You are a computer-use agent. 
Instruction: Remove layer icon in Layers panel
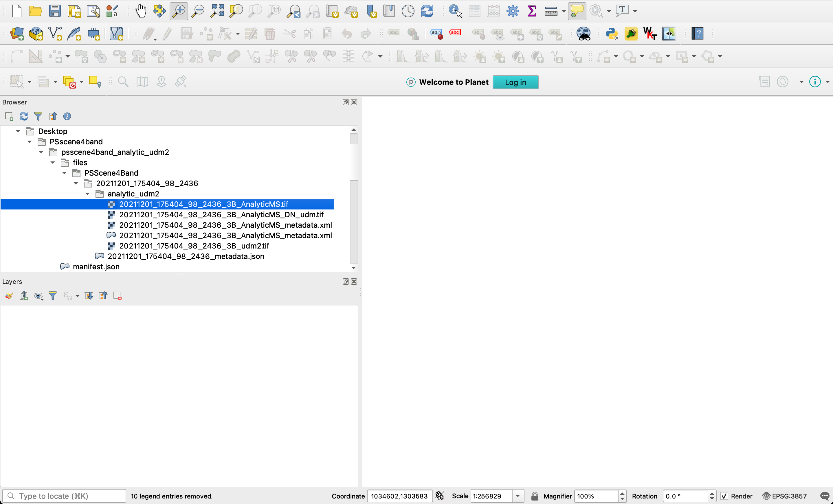click(117, 296)
